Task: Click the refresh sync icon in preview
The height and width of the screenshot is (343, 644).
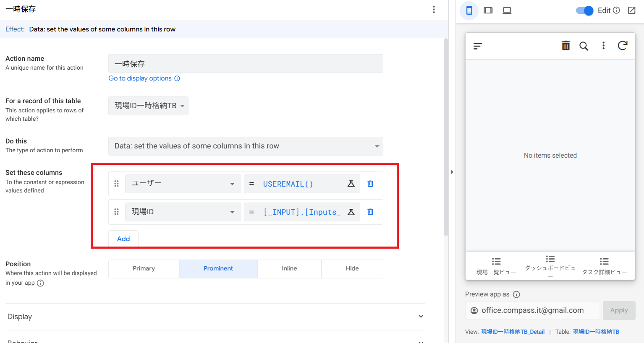Action: 623,46
